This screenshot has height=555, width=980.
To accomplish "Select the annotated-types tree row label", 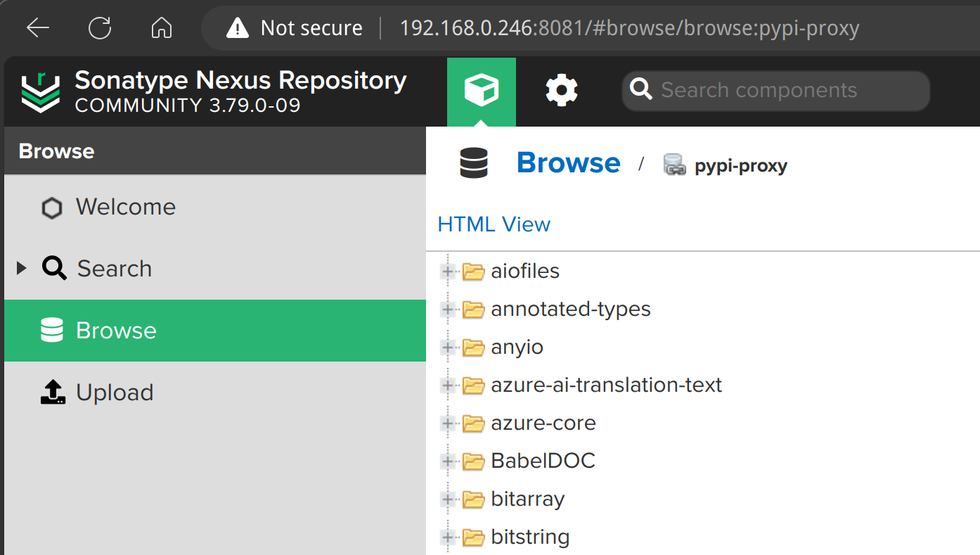I will [x=571, y=310].
